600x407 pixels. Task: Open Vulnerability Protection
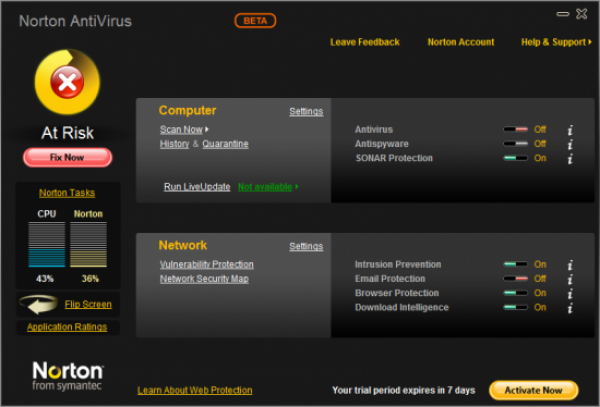[x=207, y=264]
